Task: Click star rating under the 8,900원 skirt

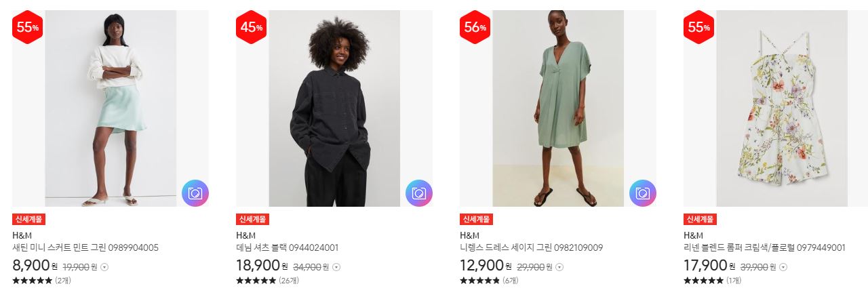Action: pos(32,281)
